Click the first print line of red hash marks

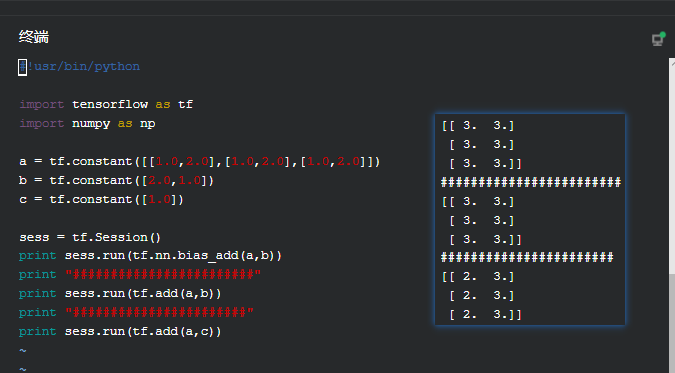[140, 274]
